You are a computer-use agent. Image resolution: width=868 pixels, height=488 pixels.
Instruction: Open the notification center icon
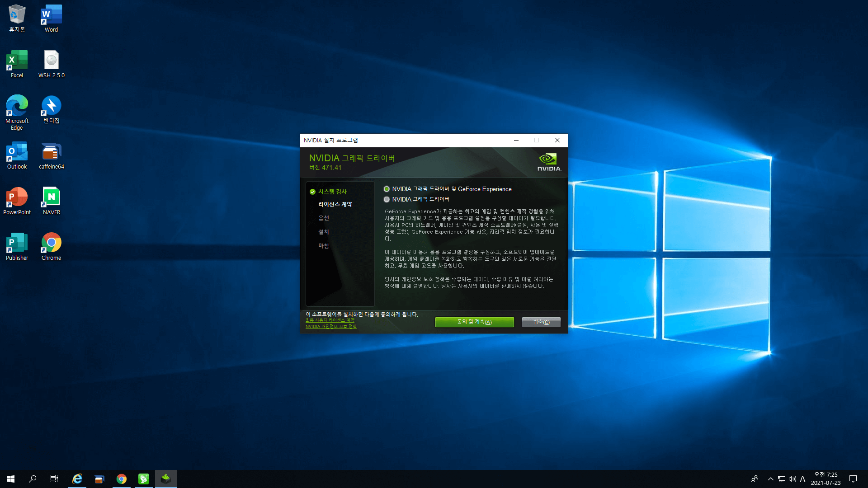pos(853,479)
